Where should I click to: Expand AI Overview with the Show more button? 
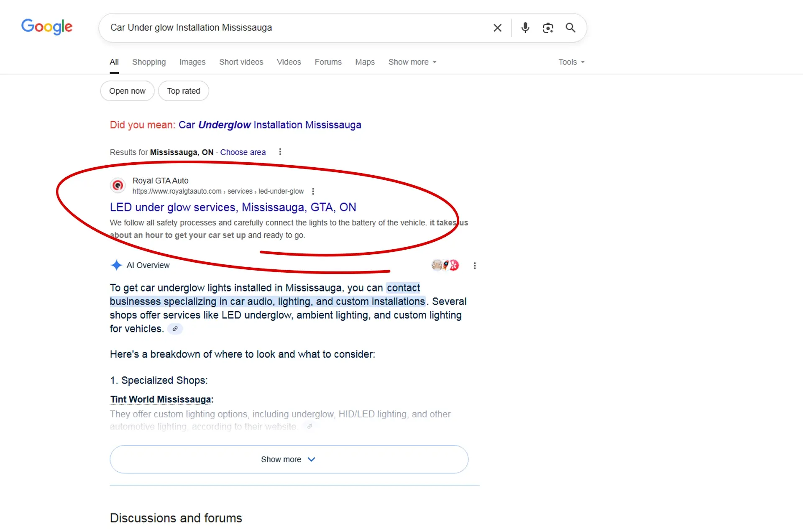point(289,459)
